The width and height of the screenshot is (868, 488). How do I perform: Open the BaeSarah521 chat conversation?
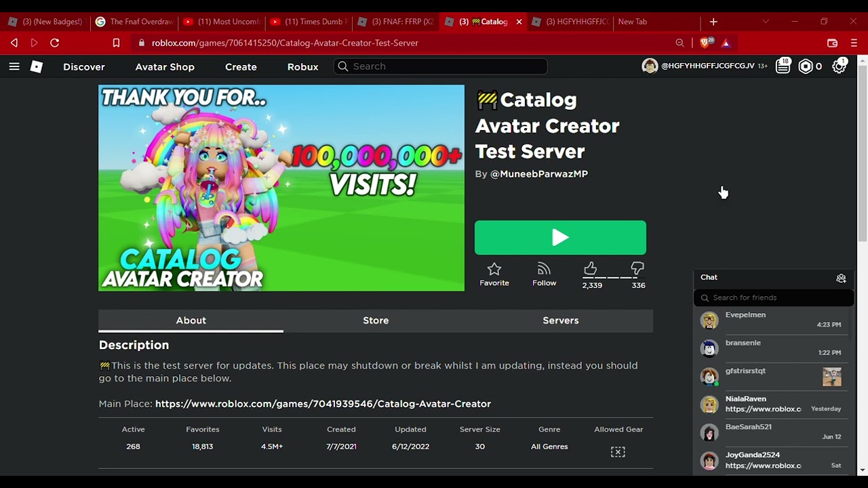pyautogui.click(x=774, y=432)
